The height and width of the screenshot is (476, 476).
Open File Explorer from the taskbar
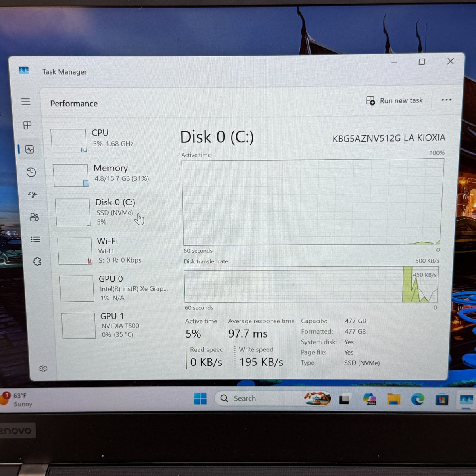point(393,399)
